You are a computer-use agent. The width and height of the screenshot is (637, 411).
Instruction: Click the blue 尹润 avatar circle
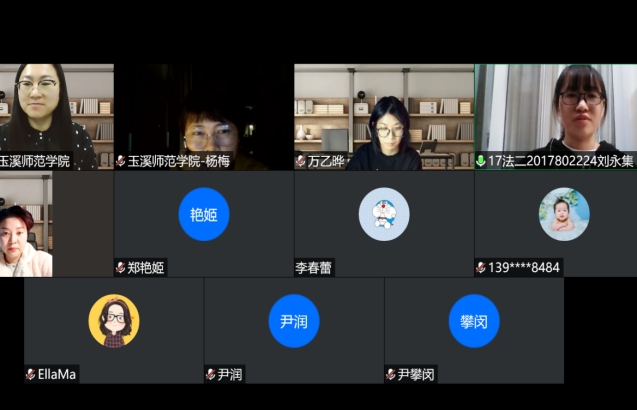coord(293,321)
